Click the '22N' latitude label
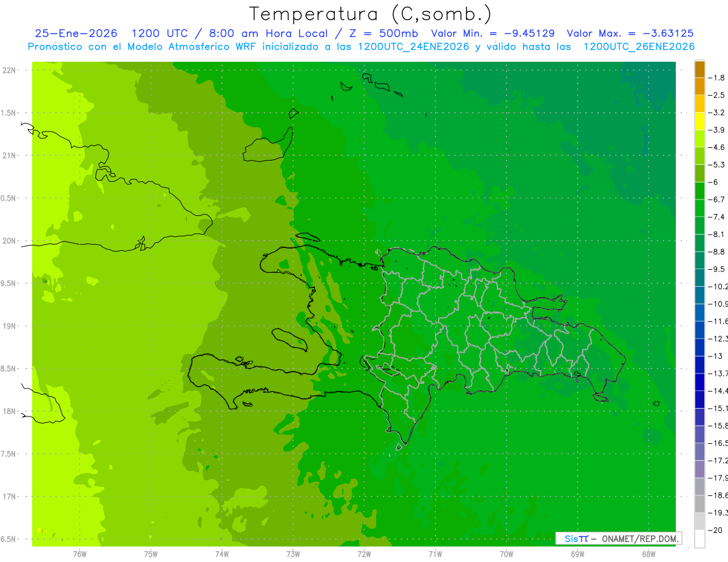This screenshot has width=728, height=562. [x=10, y=70]
